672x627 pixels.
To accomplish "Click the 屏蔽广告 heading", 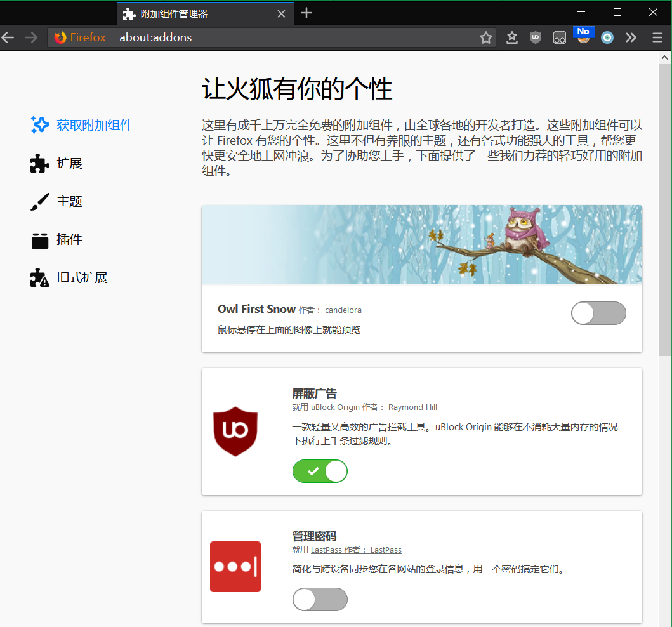I will coord(315,393).
